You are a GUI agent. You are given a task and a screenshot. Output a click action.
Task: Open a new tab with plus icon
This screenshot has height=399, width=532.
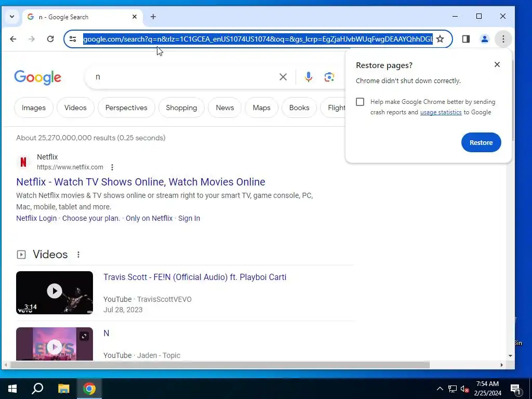153,17
